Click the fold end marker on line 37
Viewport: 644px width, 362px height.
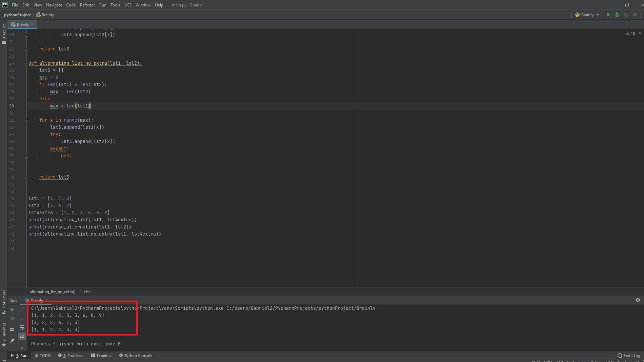26,156
